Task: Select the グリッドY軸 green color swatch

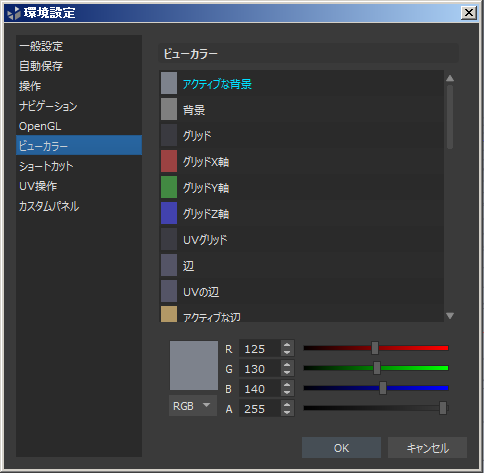Action: point(169,187)
